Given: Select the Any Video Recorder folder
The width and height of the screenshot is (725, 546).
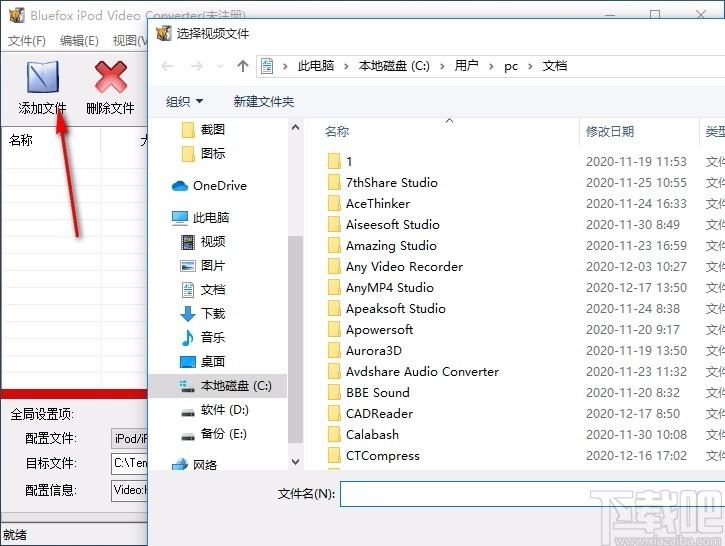Looking at the screenshot, I should 395,267.
